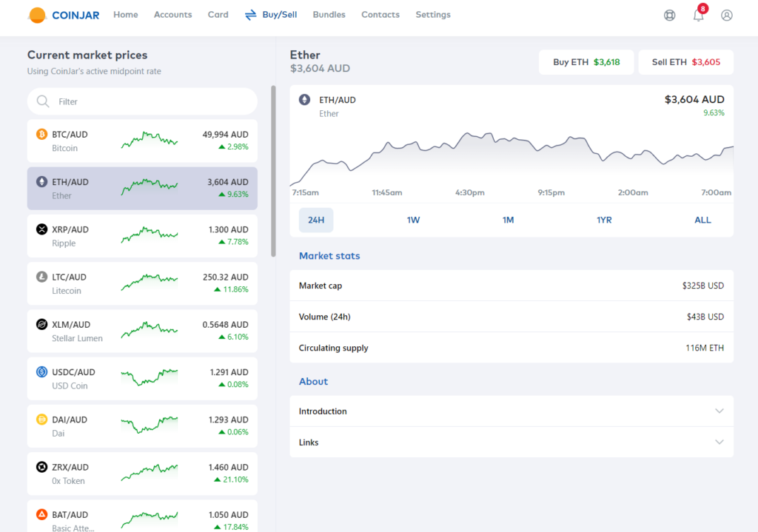Viewport: 758px width, 532px height.
Task: Open the notifications bell icon
Action: click(698, 16)
